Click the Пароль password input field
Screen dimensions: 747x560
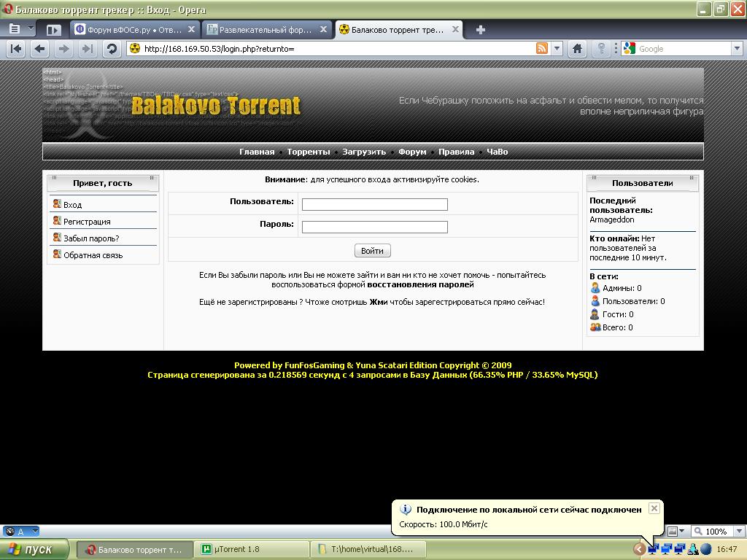(x=374, y=227)
